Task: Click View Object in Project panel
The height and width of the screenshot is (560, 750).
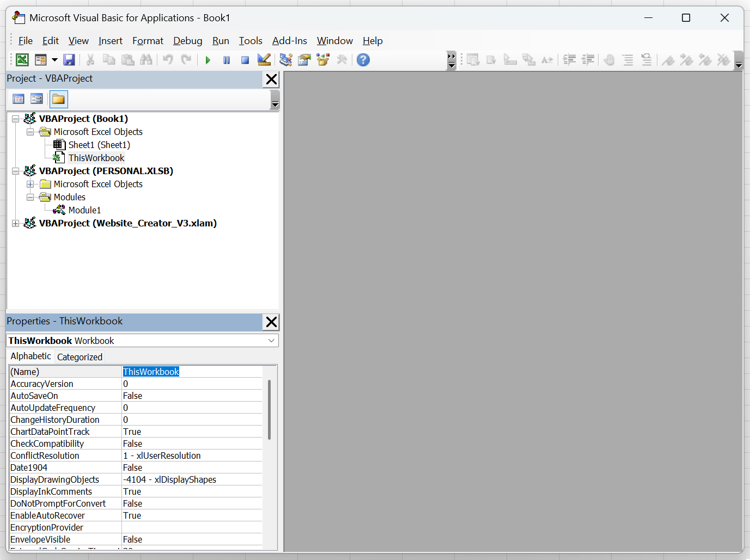Action: (x=36, y=99)
